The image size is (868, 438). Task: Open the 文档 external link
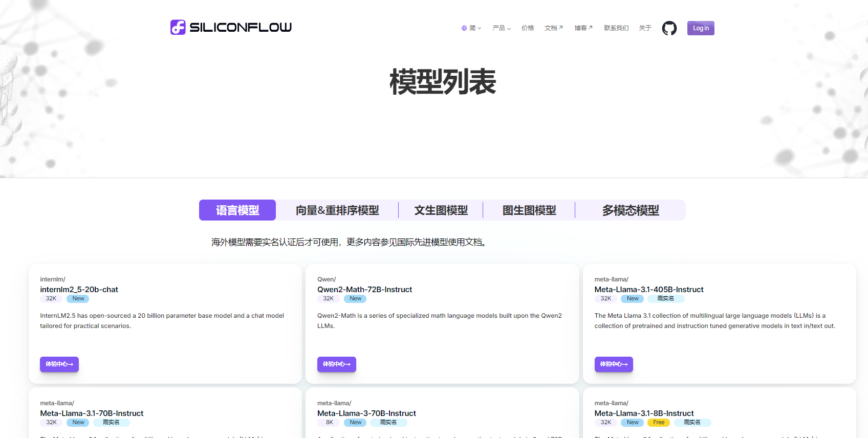pyautogui.click(x=554, y=28)
